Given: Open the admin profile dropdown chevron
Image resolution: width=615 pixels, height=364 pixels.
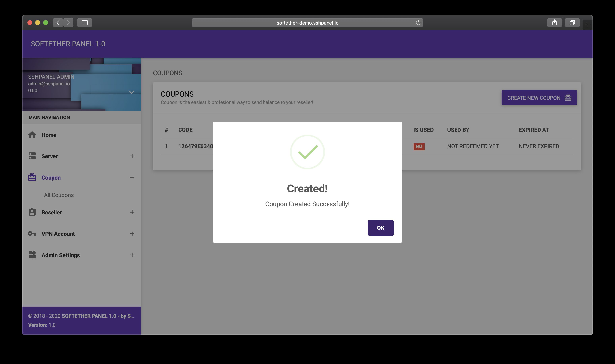Looking at the screenshot, I should tap(131, 92).
